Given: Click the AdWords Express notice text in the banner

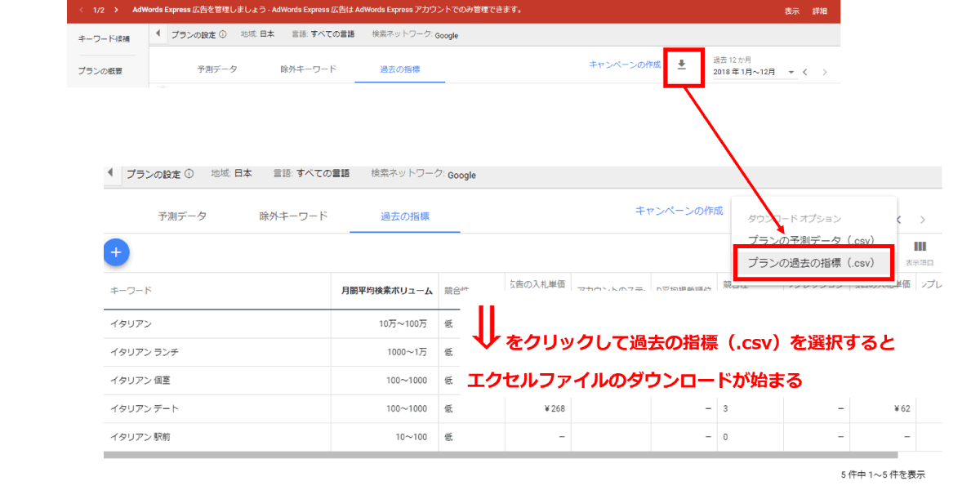Looking at the screenshot, I should (327, 11).
